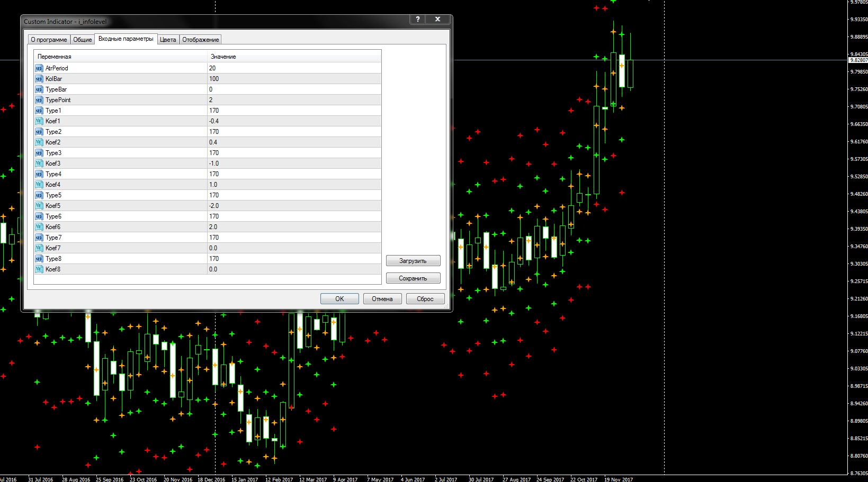Viewport: 868px width, 482px height.
Task: Click the 19 Nov 2017 date label
Action: coord(619,479)
